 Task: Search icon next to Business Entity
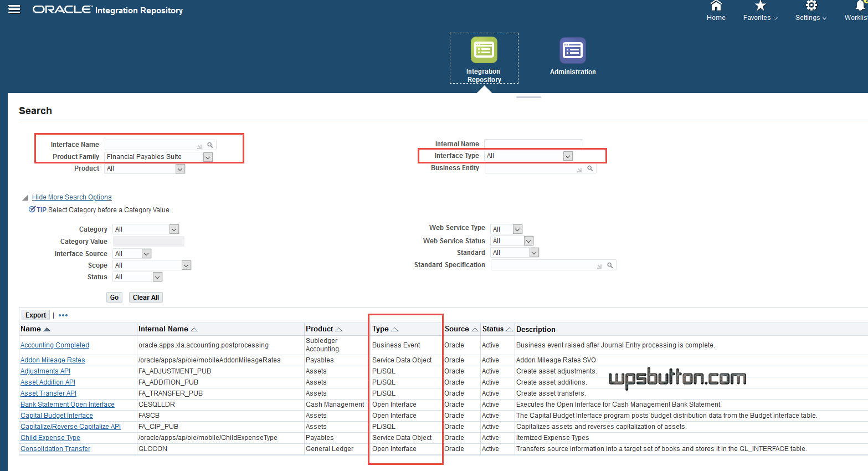pyautogui.click(x=590, y=168)
